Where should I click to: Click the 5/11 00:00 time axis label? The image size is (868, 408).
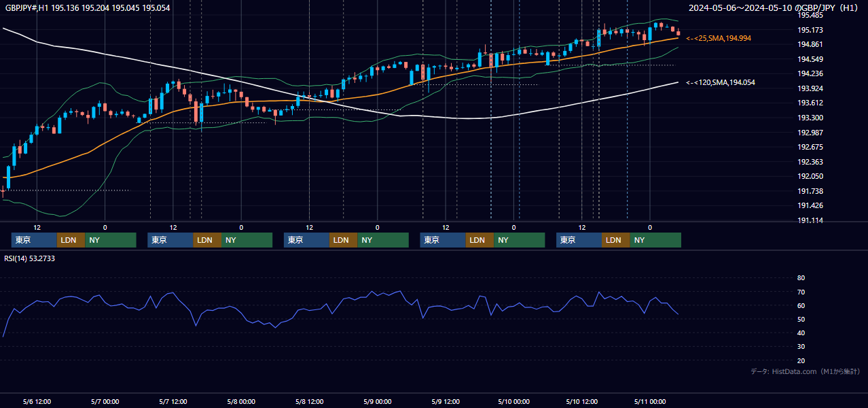(650, 401)
